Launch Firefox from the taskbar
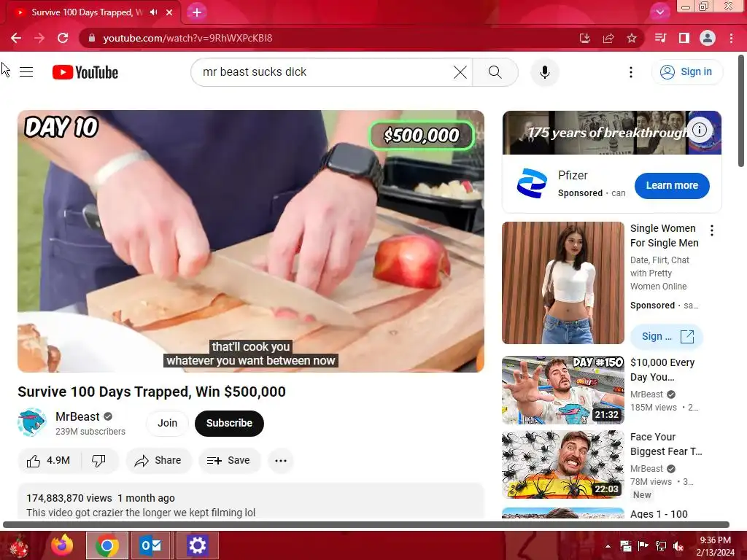The width and height of the screenshot is (747, 560). pyautogui.click(x=63, y=545)
